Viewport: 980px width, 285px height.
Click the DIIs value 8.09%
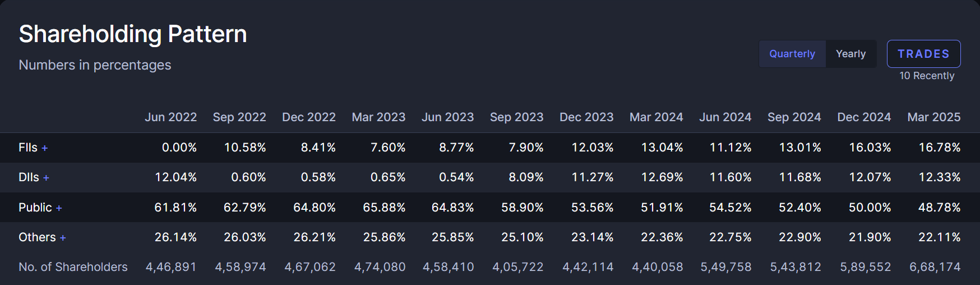click(x=526, y=177)
